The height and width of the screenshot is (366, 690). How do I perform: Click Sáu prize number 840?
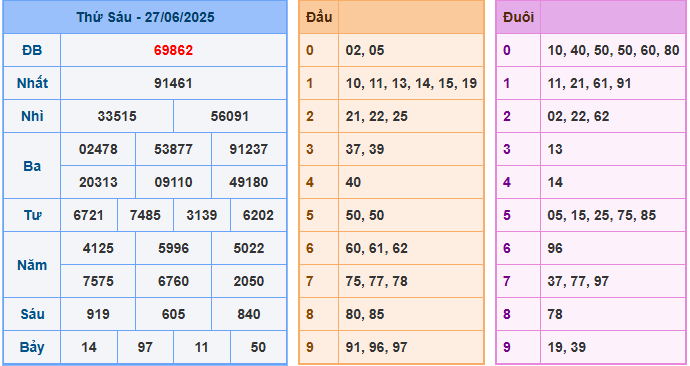click(x=249, y=314)
